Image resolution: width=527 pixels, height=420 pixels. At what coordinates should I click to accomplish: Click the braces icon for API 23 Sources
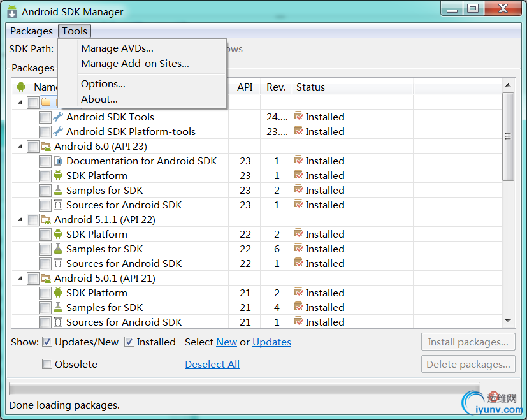click(x=58, y=205)
